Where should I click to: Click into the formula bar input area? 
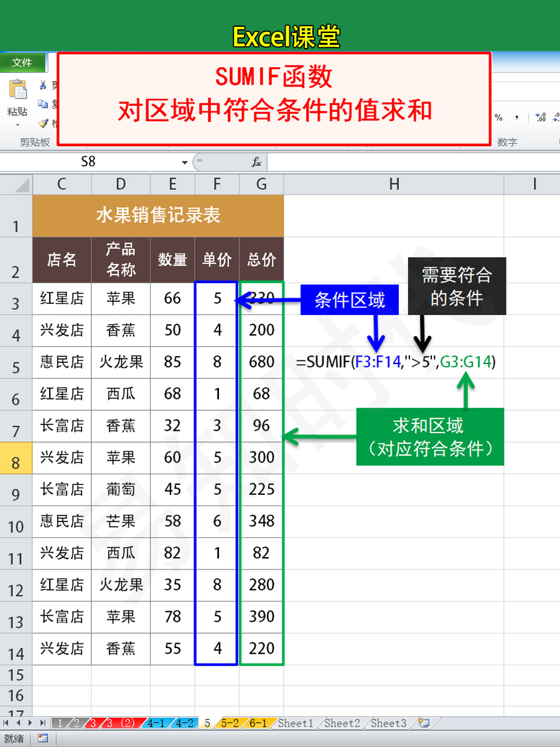tap(414, 162)
